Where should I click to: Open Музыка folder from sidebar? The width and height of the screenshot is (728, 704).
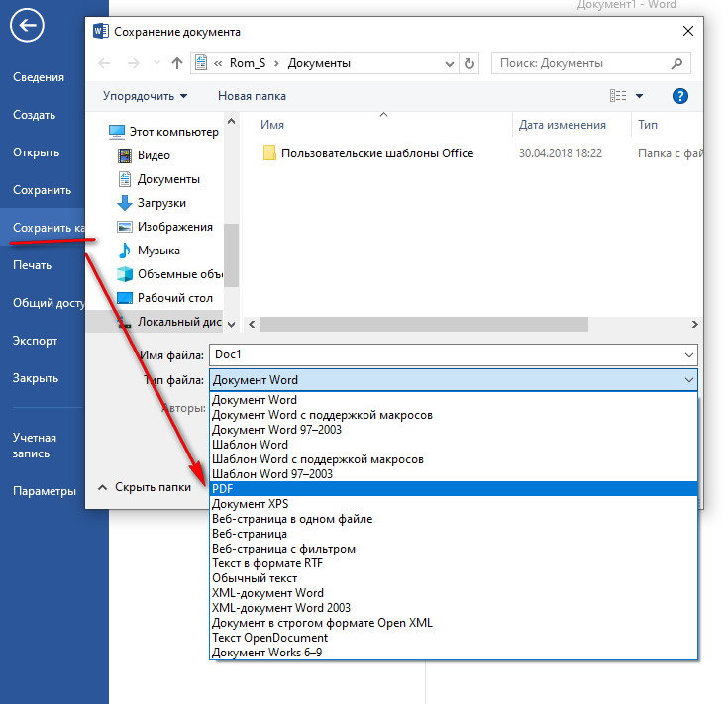pyautogui.click(x=158, y=251)
